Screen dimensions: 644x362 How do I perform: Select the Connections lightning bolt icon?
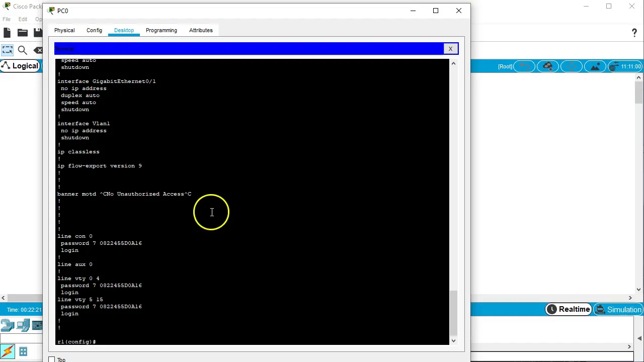7,351
